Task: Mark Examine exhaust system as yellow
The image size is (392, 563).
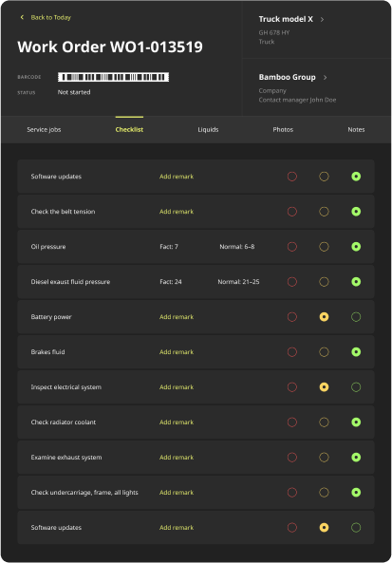Action: [325, 458]
